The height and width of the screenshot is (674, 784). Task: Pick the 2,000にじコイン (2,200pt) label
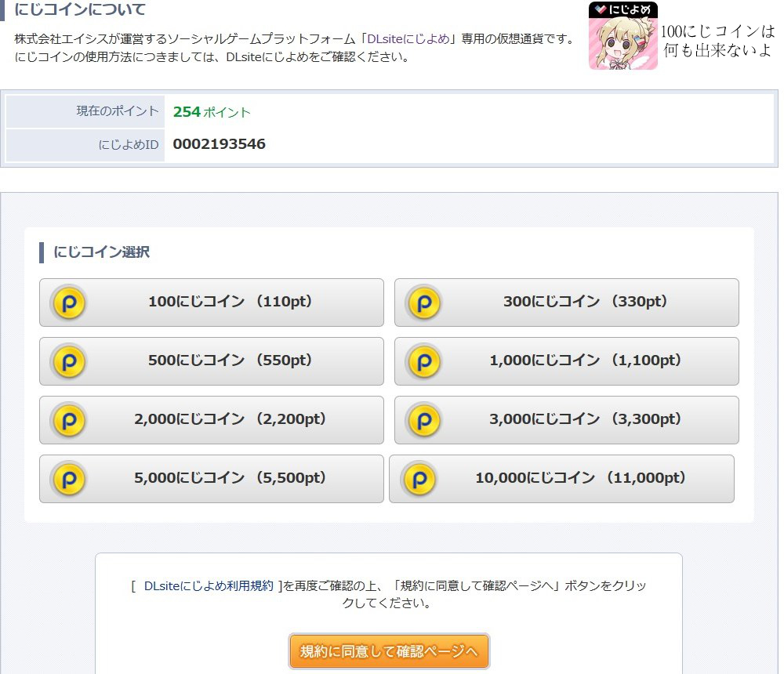pyautogui.click(x=230, y=419)
